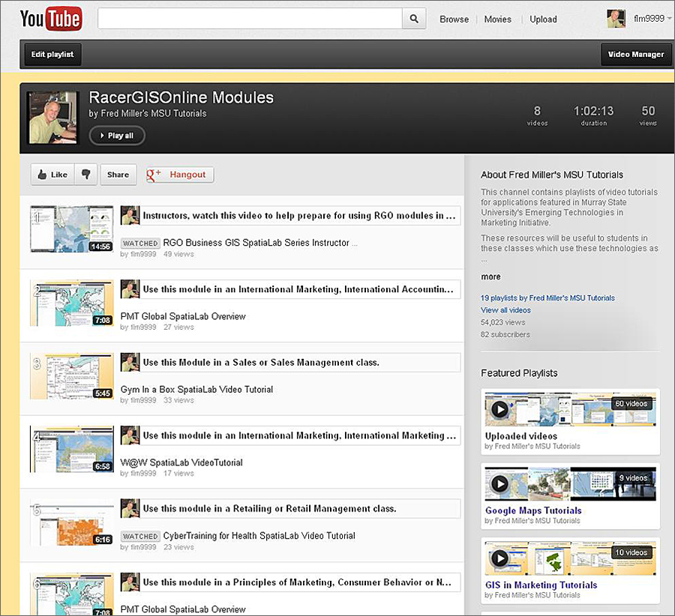Click the '54,023 views' channel stat

(502, 322)
